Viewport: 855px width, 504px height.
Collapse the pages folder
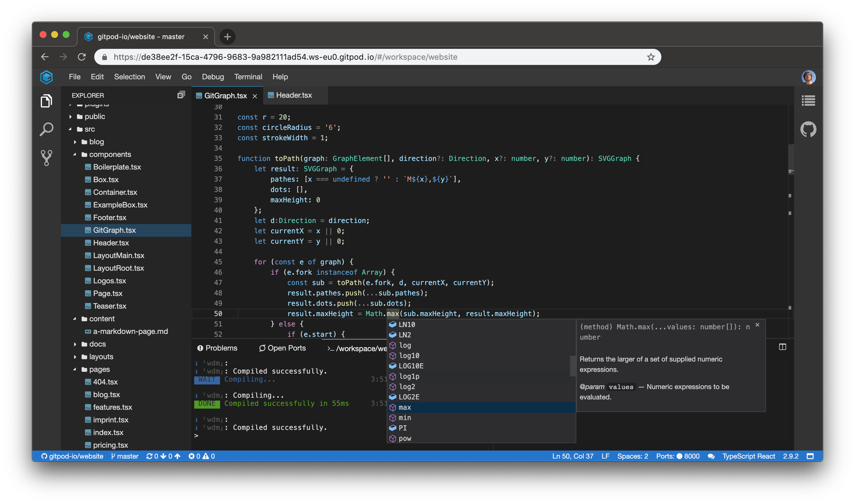coord(126,369)
